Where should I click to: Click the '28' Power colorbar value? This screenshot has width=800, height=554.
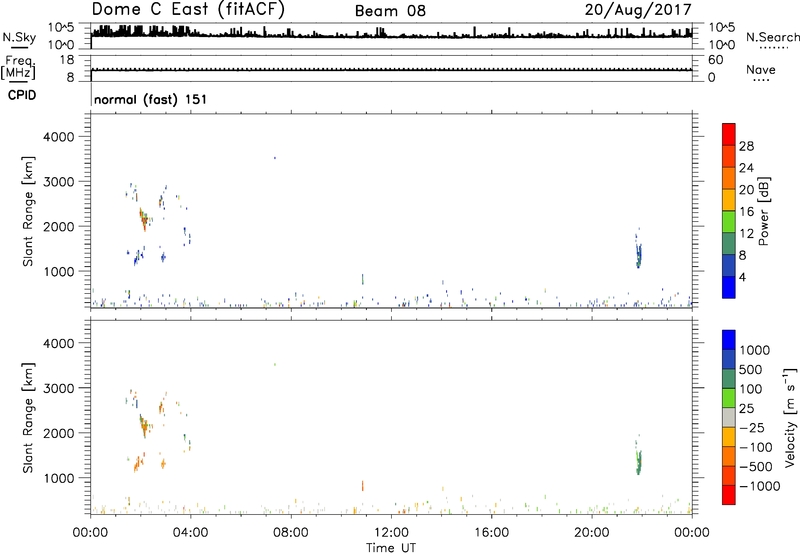[x=746, y=146]
